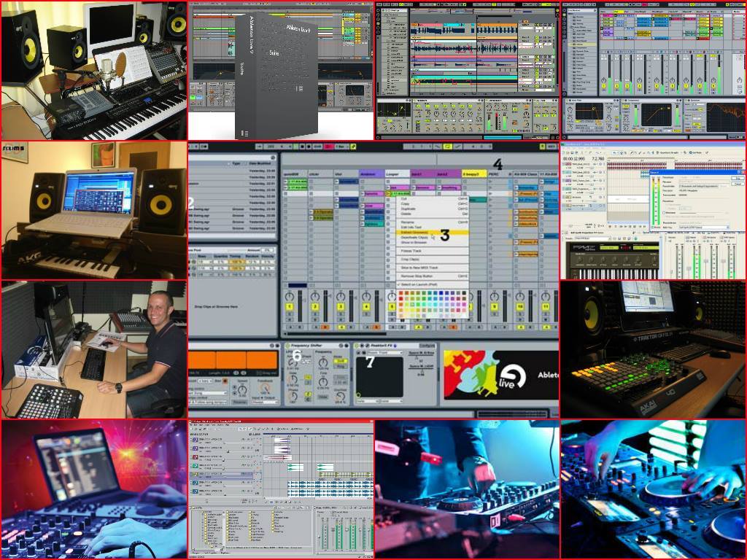Click the Looper Feedback knob
747x560 pixels.
(x=265, y=388)
